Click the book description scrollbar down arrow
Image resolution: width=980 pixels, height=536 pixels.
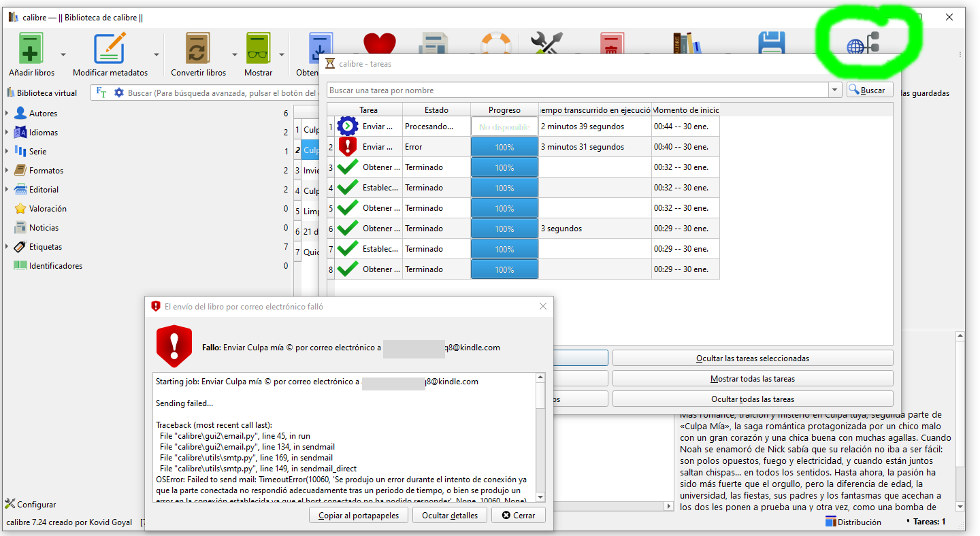(x=960, y=506)
